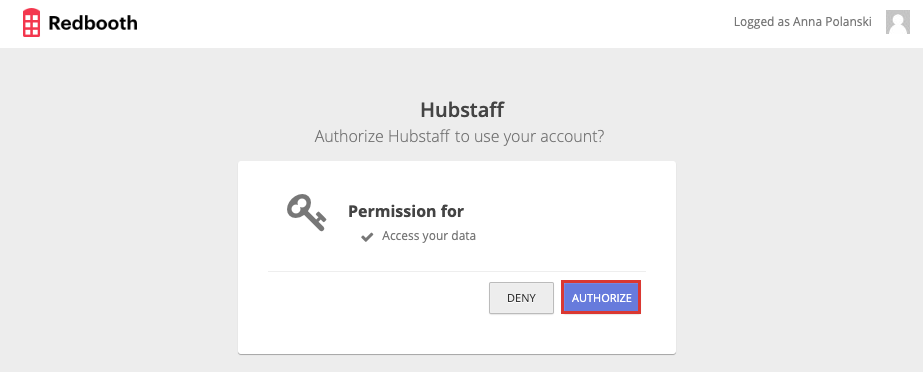The width and height of the screenshot is (923, 372).
Task: Deny Hubstaff access with the DENY button
Action: coord(521,298)
